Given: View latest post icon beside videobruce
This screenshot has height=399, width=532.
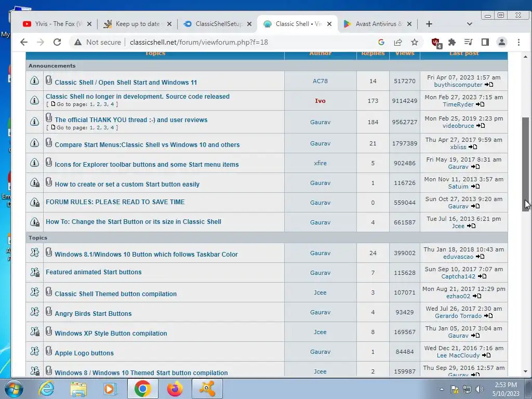Looking at the screenshot, I should coord(481,126).
